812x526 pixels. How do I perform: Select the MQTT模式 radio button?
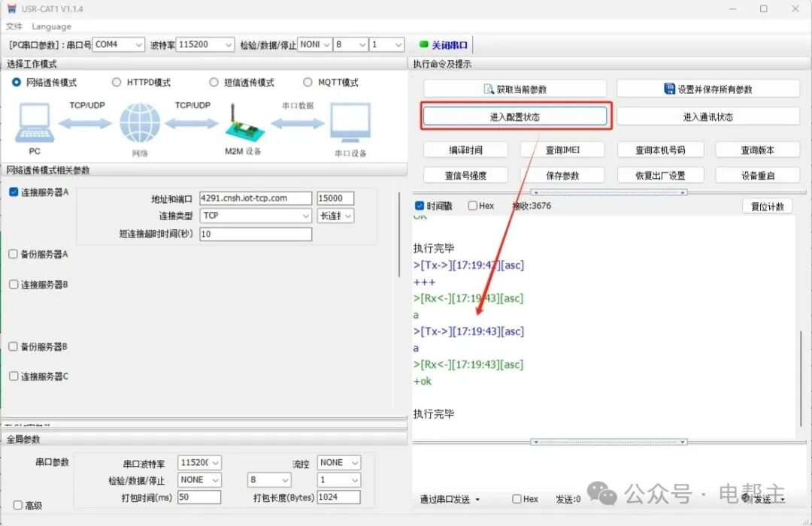(308, 83)
